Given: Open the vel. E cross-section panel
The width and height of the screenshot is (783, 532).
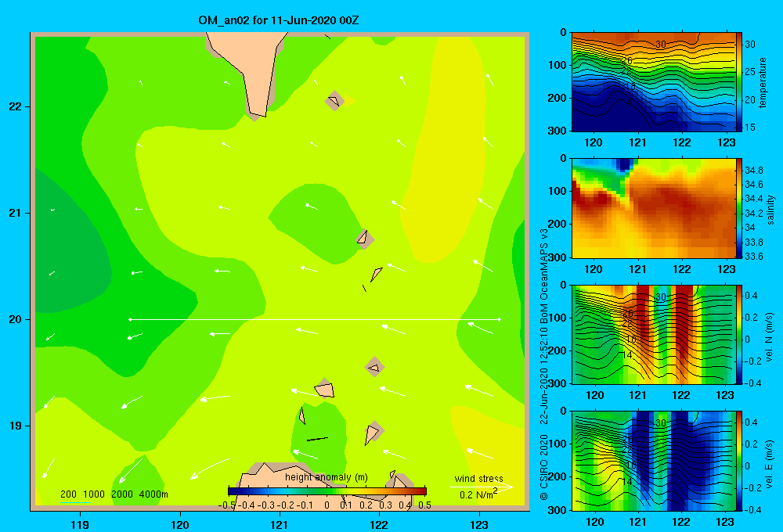Looking at the screenshot, I should coord(653,461).
